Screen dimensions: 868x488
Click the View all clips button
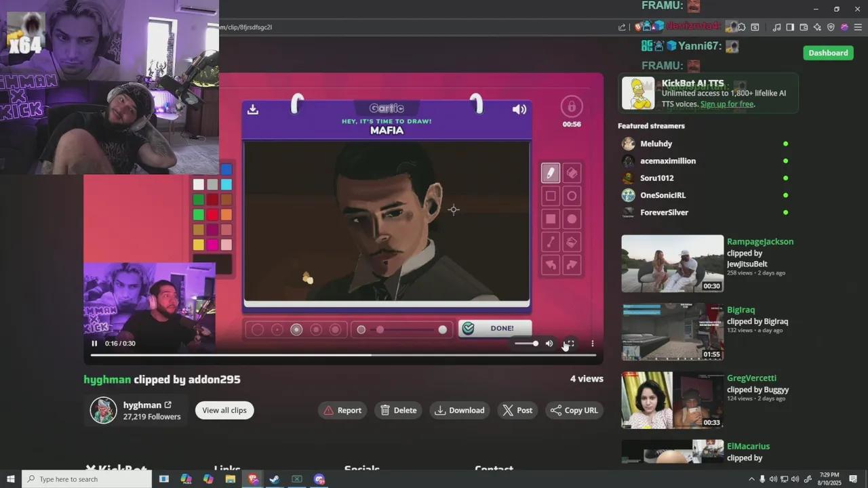[224, 410]
